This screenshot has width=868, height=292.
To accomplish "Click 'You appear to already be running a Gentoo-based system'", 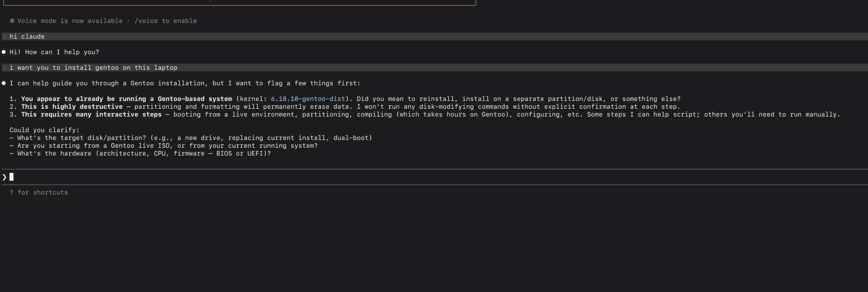I will 127,99.
